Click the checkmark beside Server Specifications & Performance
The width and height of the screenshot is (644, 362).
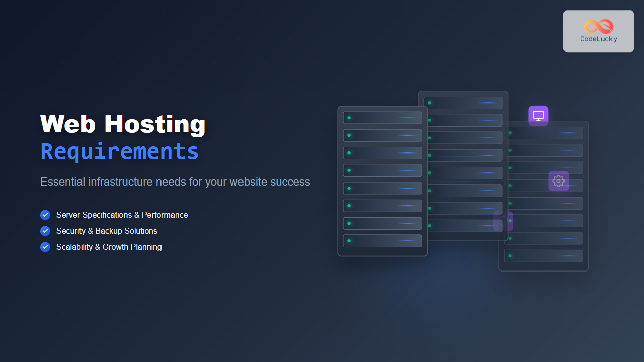tap(45, 215)
